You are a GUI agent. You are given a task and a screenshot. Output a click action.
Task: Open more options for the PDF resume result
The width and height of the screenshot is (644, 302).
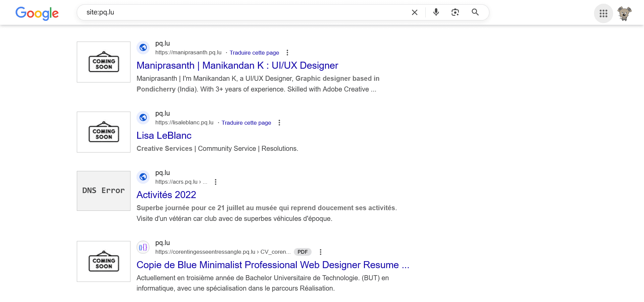coord(320,252)
